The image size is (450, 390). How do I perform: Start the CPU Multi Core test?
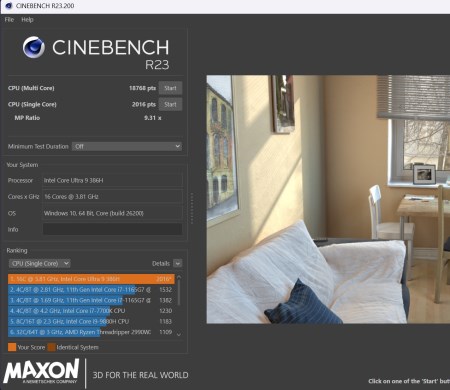pyautogui.click(x=170, y=88)
